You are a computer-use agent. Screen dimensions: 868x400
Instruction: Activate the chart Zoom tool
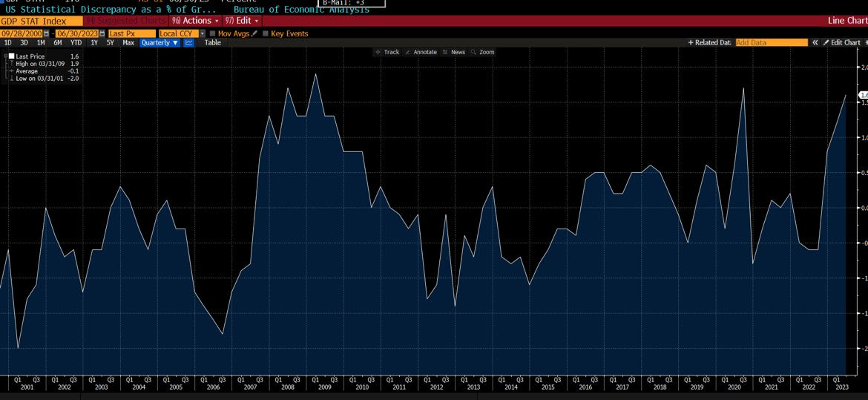pyautogui.click(x=482, y=52)
